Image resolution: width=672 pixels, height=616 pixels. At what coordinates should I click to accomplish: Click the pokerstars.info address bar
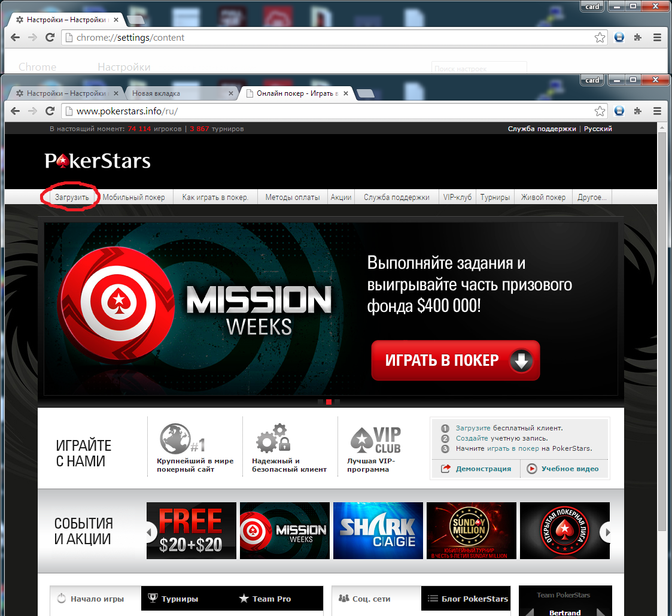[x=329, y=111]
